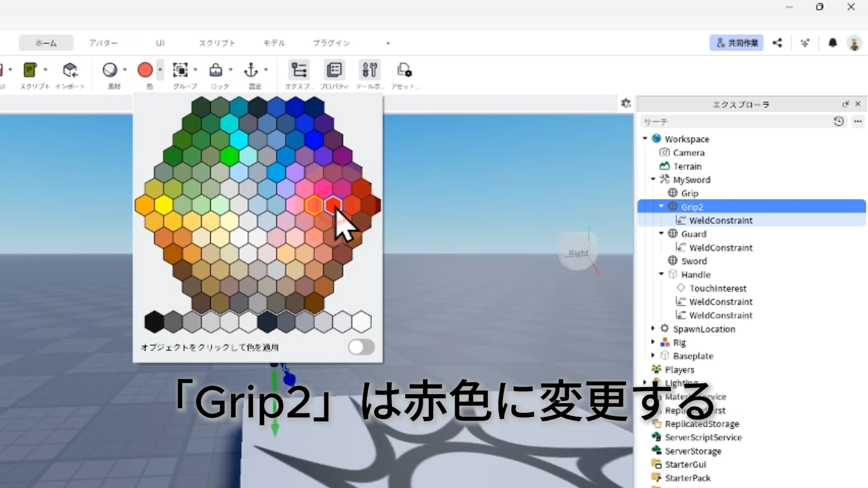868x488 pixels.
Task: Open the Explorer panel toolbar icon
Action: (299, 70)
